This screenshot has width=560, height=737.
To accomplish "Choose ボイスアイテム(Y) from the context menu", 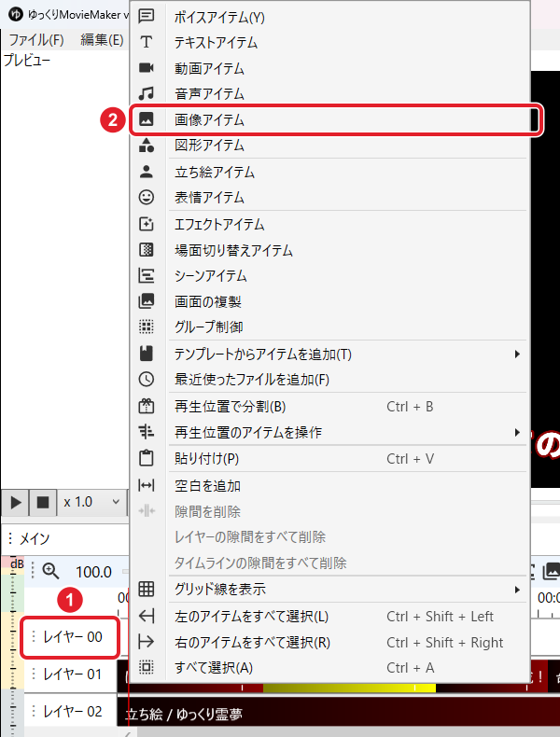I will pyautogui.click(x=329, y=17).
